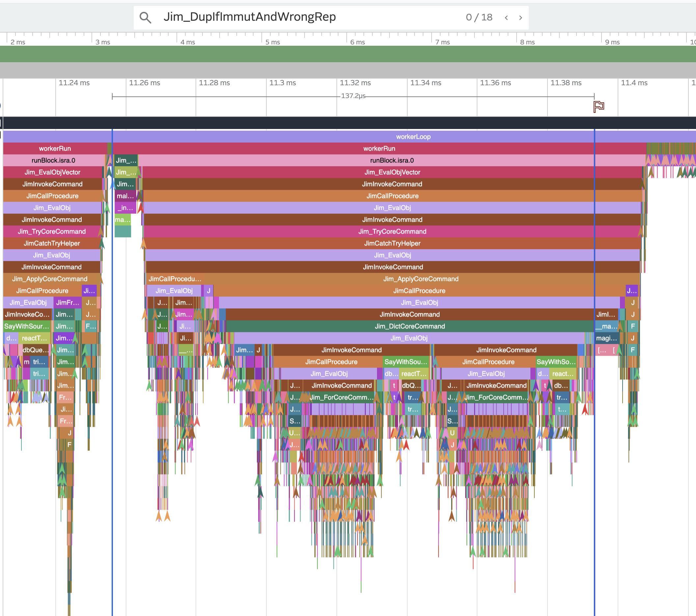The width and height of the screenshot is (696, 616).
Task: Select the center JimCallProcedure slice under JimInvokeCommand
Action: click(x=392, y=196)
